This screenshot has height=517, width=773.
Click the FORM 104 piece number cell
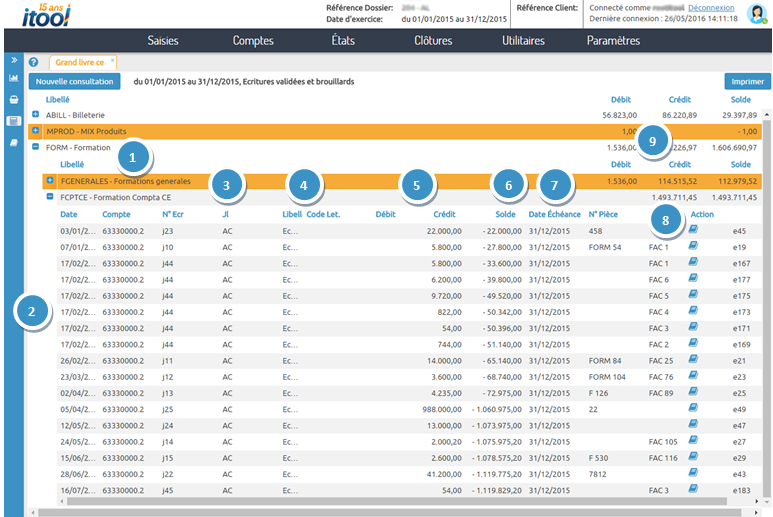607,377
